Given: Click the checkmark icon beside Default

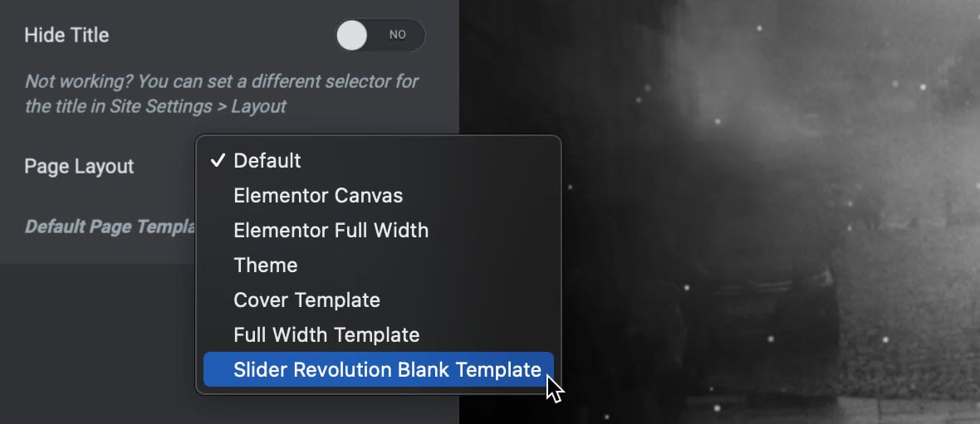Looking at the screenshot, I should point(217,160).
